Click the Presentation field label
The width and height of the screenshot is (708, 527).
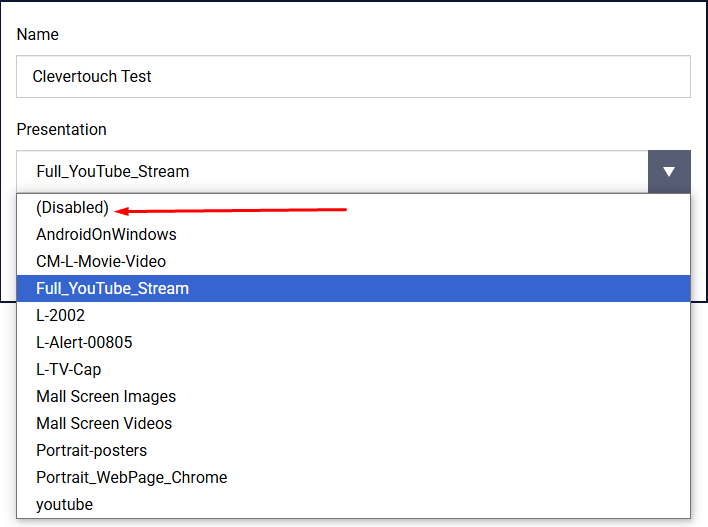[62, 130]
